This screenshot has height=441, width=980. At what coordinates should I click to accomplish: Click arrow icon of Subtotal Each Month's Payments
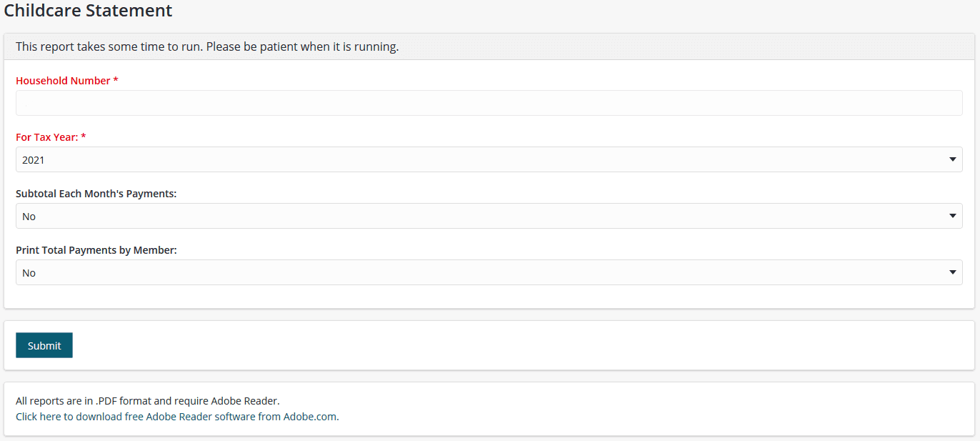[952, 216]
